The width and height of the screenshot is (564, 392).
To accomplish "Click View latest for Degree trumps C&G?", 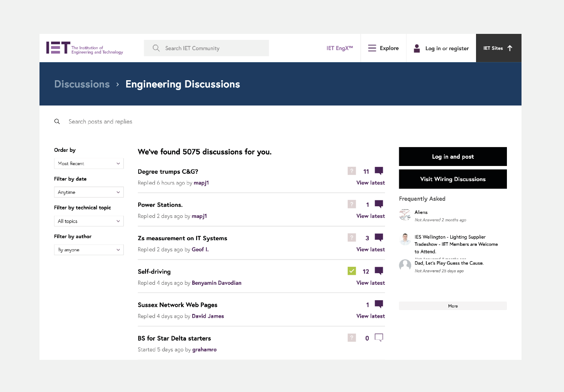I will 370,183.
